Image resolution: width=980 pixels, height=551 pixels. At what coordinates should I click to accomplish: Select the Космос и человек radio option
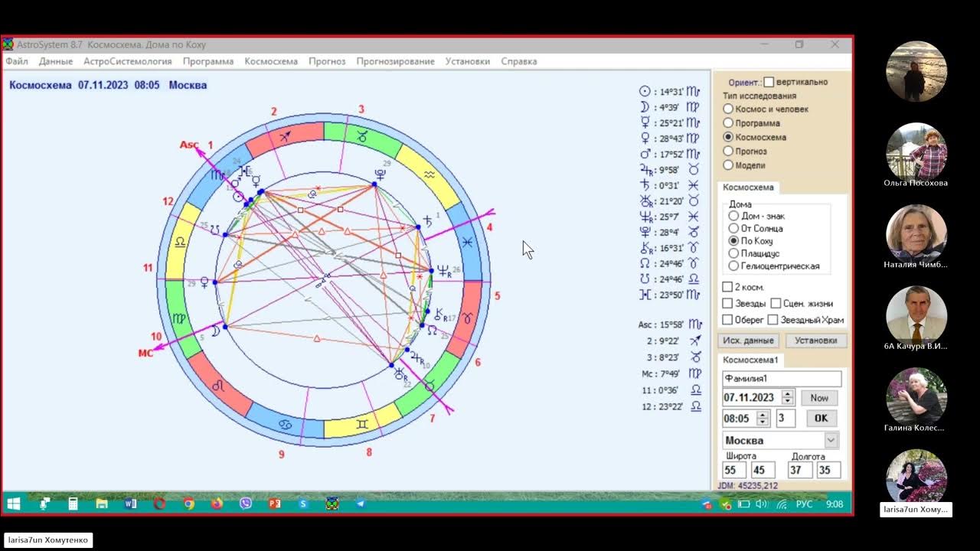728,109
